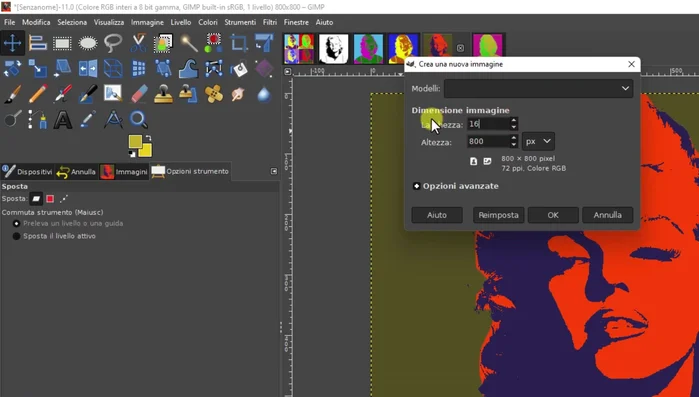Decrease Altezza with the down arrow
The image size is (699, 397).
point(514,145)
